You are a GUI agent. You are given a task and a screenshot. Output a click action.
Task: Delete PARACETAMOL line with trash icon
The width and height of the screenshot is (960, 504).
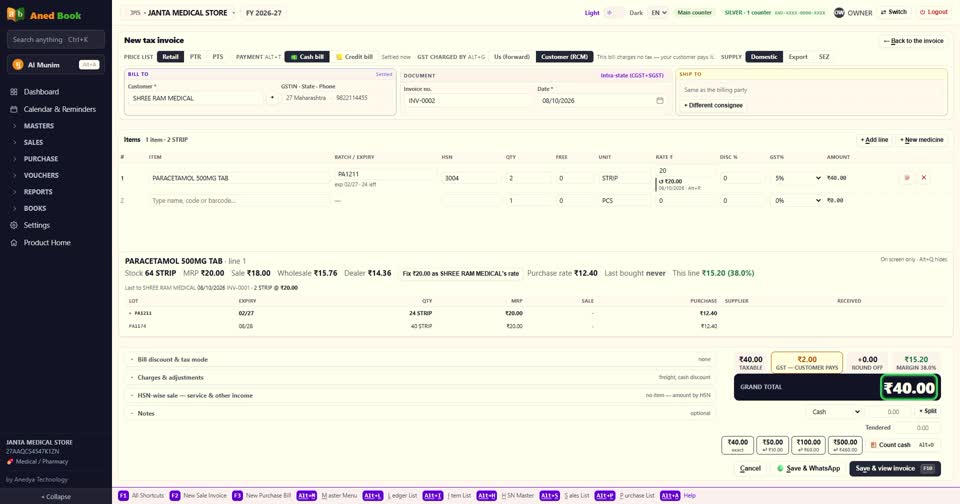pyautogui.click(x=907, y=178)
